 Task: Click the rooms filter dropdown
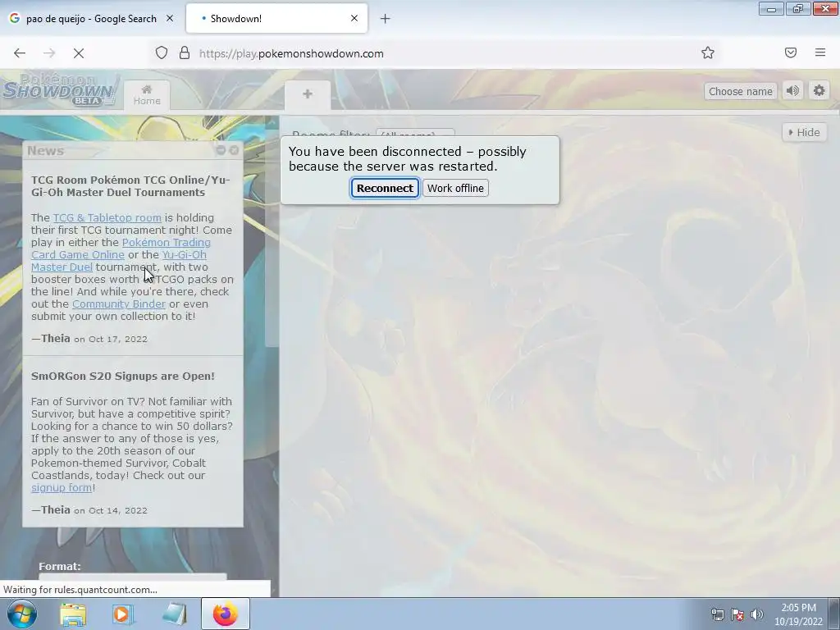click(x=415, y=134)
